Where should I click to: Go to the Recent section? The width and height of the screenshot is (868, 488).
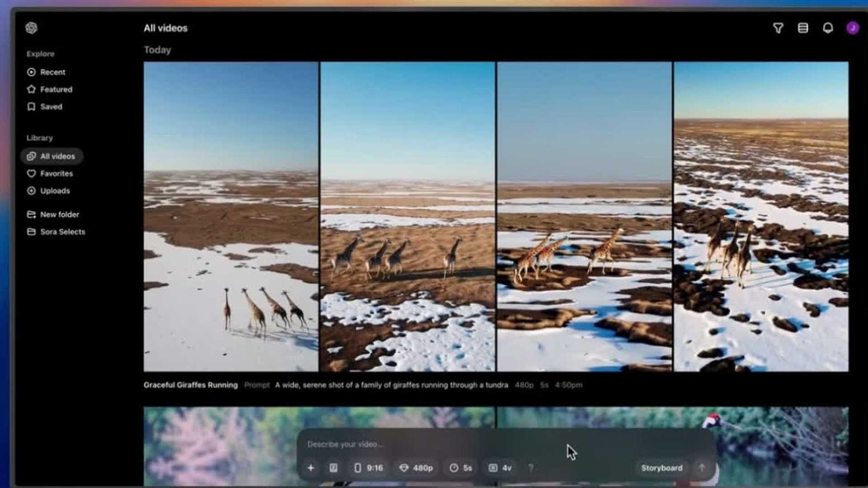click(x=53, y=72)
